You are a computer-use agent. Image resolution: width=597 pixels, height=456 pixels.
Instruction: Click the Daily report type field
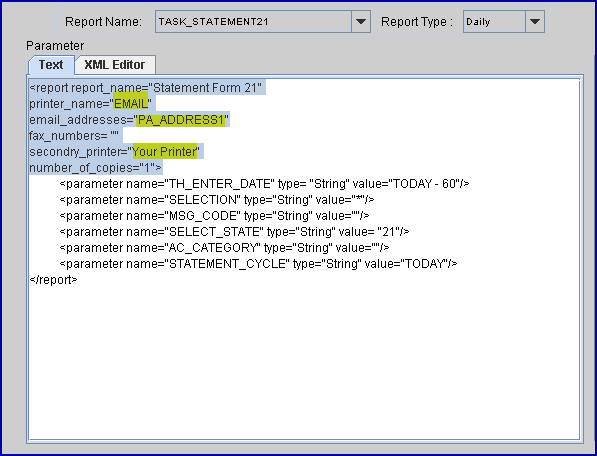coord(494,22)
